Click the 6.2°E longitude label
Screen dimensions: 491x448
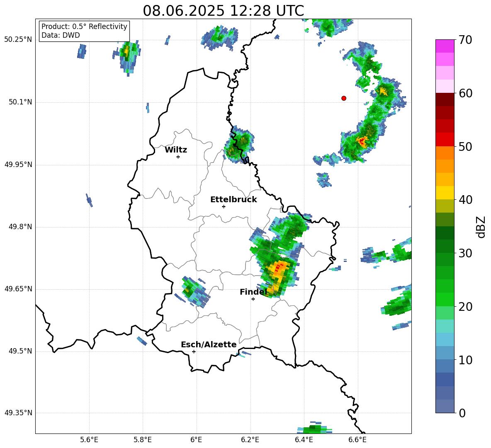250,440
